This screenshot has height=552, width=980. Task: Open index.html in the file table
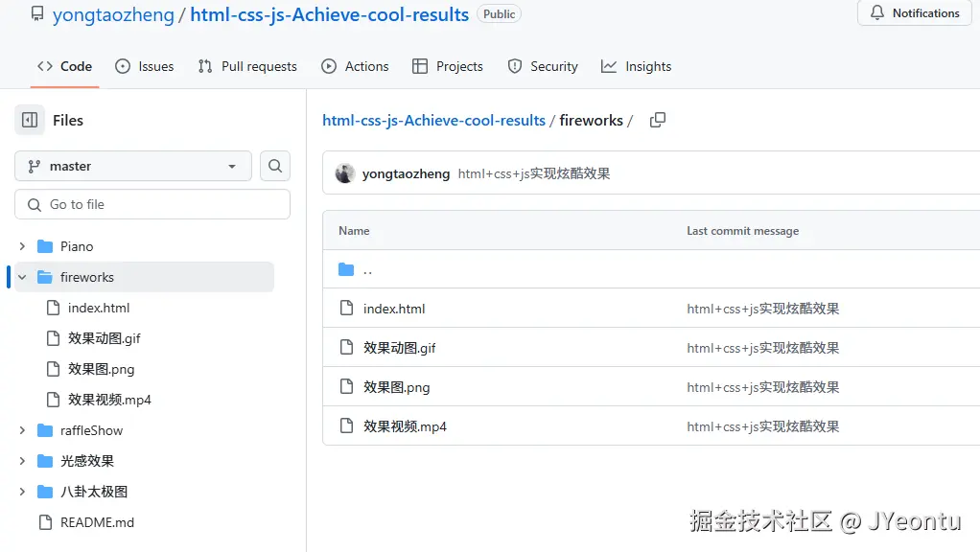pos(394,309)
